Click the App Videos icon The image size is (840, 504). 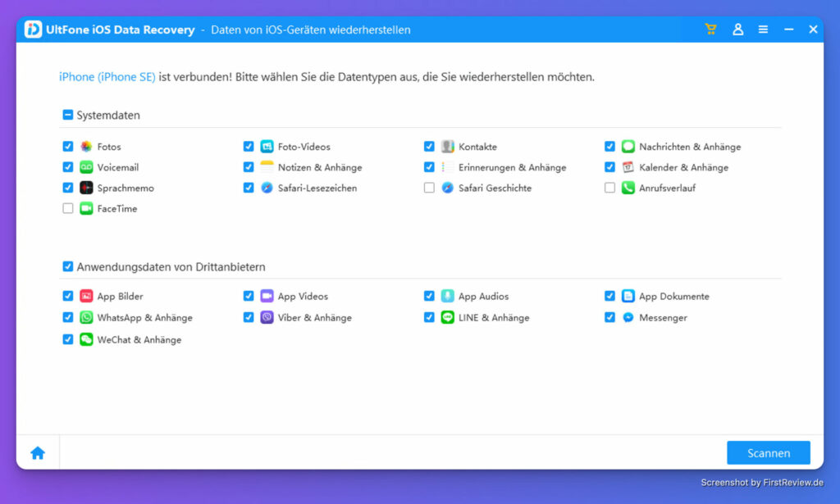[x=267, y=296]
